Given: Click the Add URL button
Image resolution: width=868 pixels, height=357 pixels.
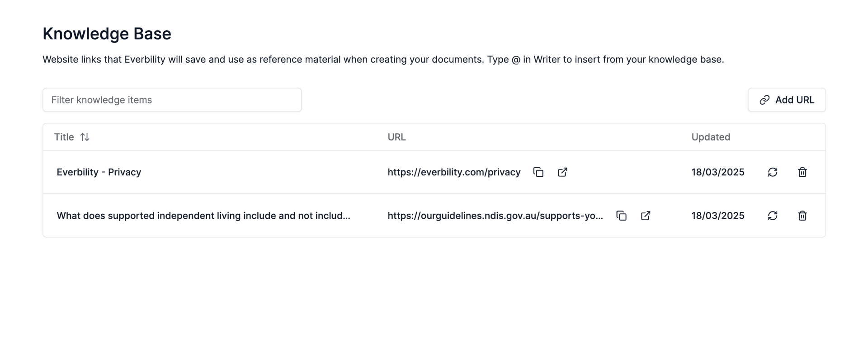Looking at the screenshot, I should [x=786, y=100].
